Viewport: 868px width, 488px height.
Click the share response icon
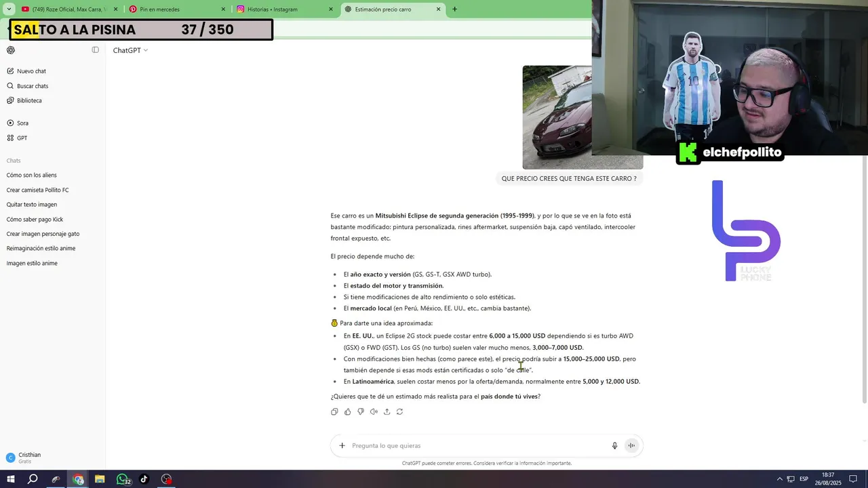[387, 411]
